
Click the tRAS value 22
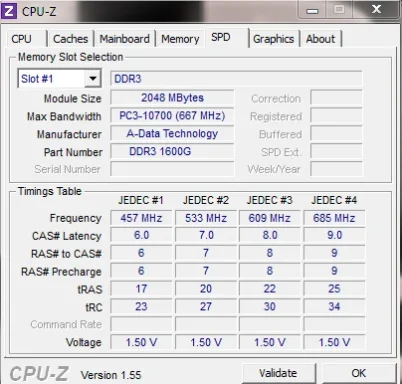pos(269,289)
